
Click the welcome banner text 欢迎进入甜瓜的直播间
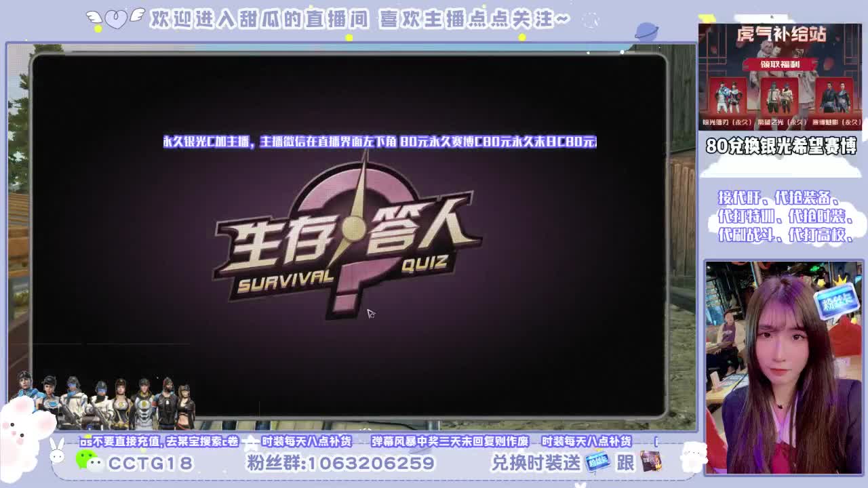tap(259, 19)
